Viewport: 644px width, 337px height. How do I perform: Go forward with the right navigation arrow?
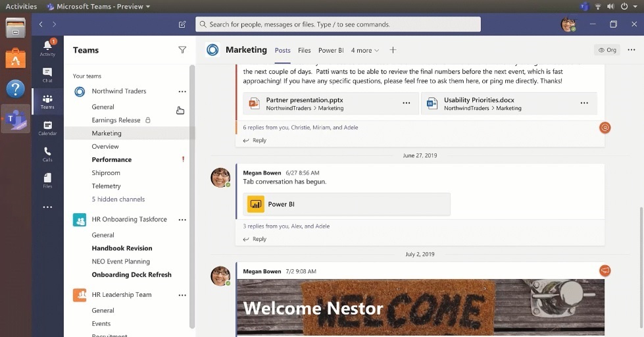point(54,24)
